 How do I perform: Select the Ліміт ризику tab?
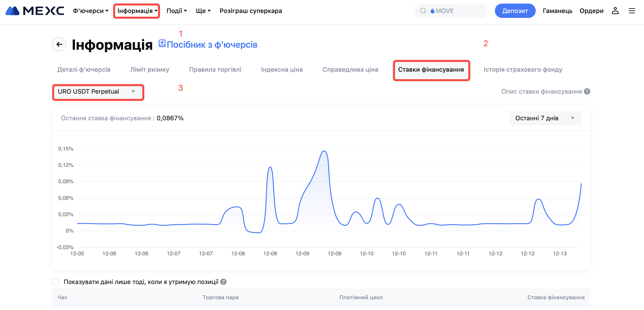pyautogui.click(x=150, y=70)
